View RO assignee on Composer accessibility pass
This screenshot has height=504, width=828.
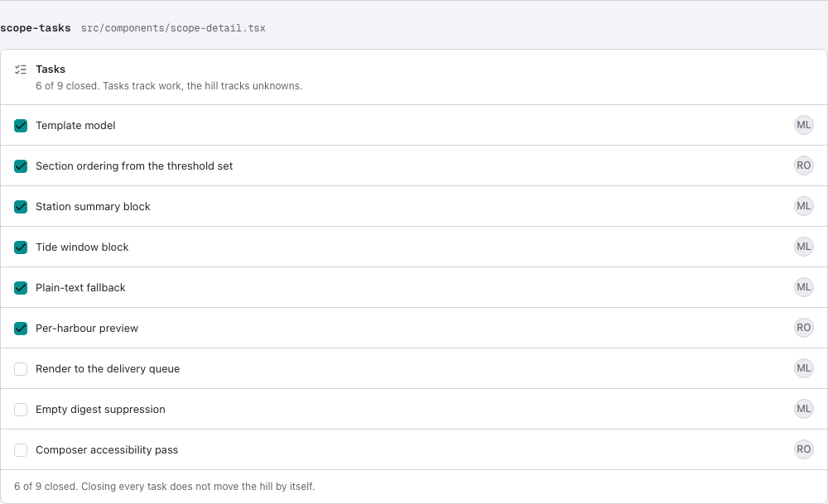coord(804,449)
